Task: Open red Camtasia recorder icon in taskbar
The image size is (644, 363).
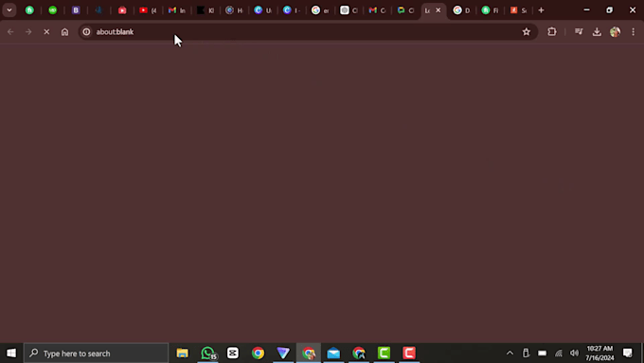Action: coord(409,354)
